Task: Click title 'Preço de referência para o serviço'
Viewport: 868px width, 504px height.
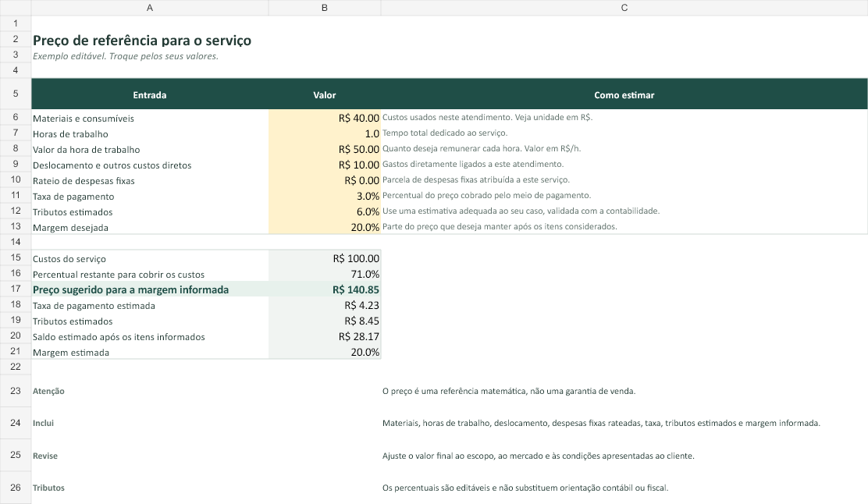Action: point(142,40)
